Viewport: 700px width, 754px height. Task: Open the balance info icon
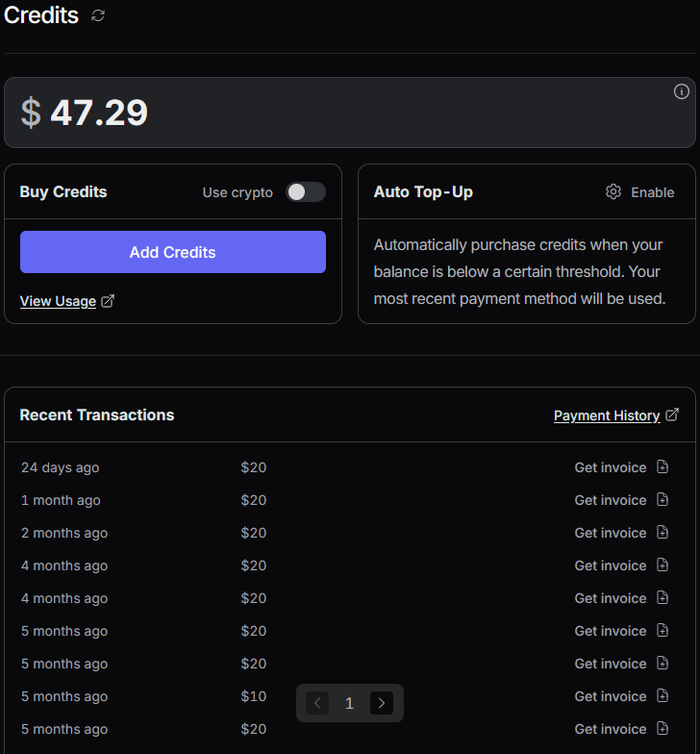681,91
